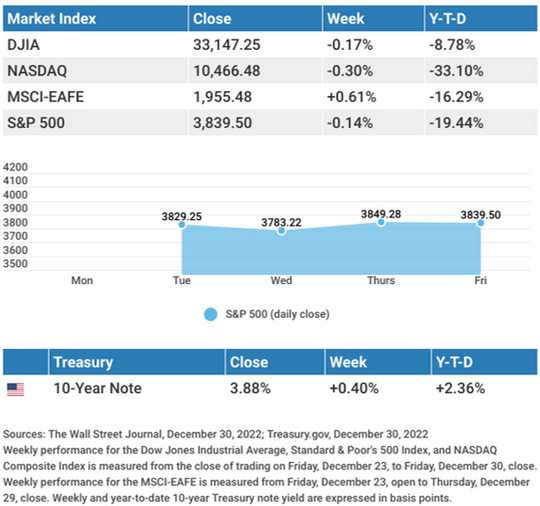Screen dimensions: 540x506
Task: Click the S&P 500 legend circle
Action: (x=210, y=314)
